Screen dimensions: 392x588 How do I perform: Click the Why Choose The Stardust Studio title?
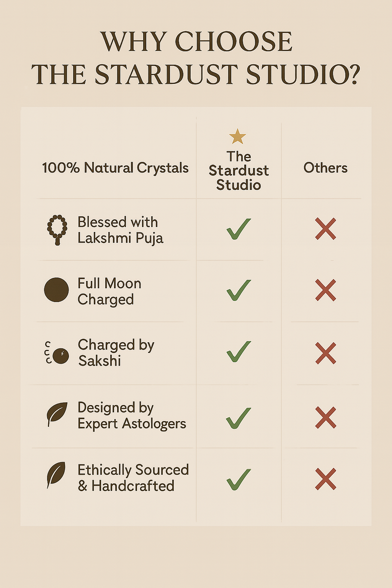click(x=196, y=58)
